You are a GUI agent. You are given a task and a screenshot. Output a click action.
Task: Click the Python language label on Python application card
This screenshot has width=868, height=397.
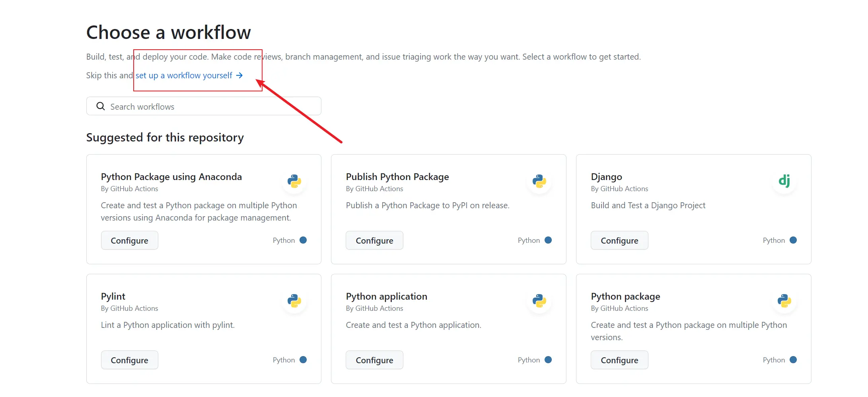pos(529,360)
